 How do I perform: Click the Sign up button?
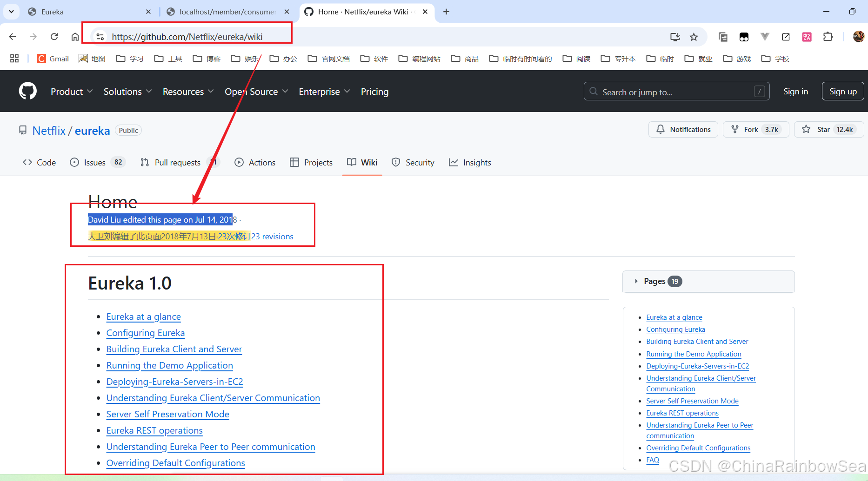[x=843, y=92]
